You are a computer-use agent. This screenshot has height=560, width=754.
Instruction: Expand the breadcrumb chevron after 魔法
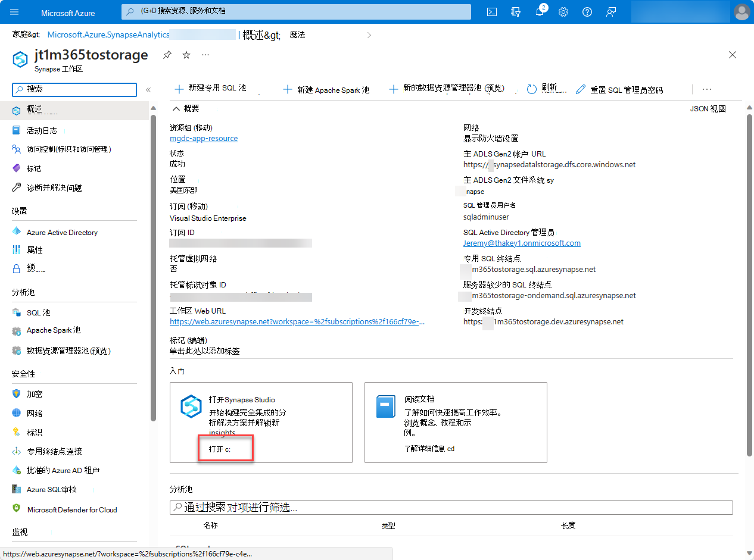369,35
